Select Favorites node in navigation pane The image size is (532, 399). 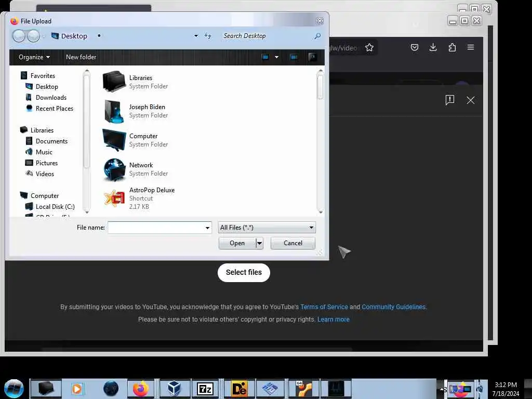pyautogui.click(x=38, y=76)
